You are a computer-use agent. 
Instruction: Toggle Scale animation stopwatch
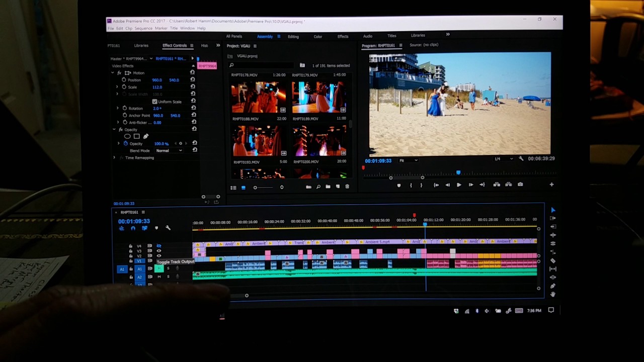(124, 87)
